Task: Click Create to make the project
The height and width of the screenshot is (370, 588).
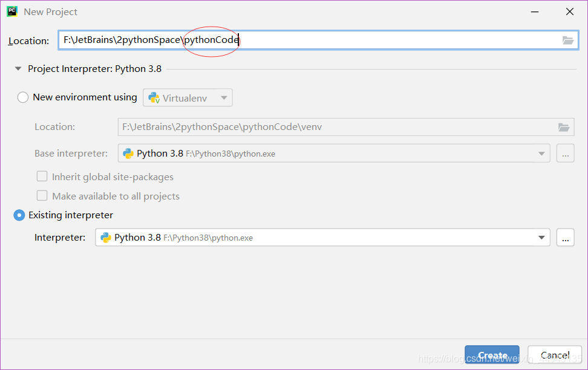Action: pyautogui.click(x=492, y=355)
